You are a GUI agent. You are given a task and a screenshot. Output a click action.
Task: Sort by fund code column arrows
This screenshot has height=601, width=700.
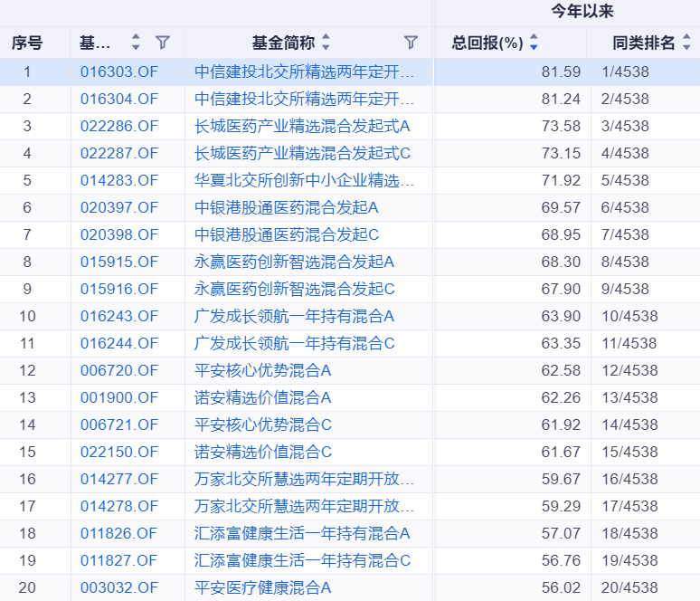136,43
